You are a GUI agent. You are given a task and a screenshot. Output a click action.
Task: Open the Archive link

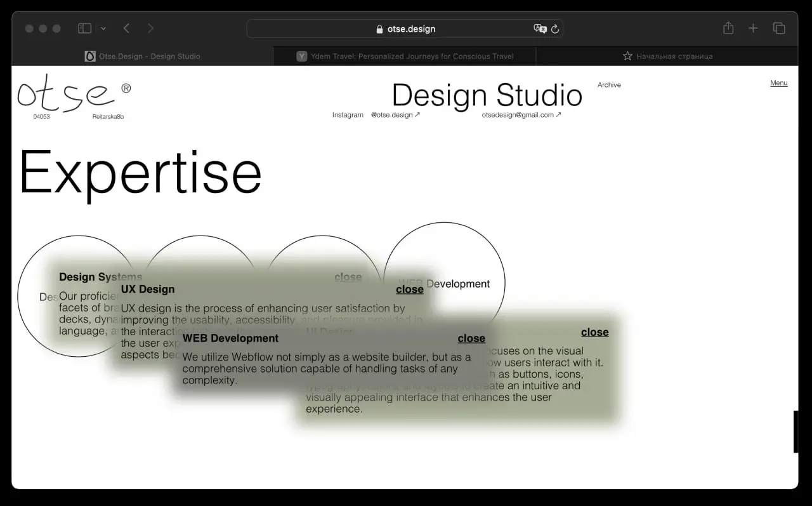[609, 85]
